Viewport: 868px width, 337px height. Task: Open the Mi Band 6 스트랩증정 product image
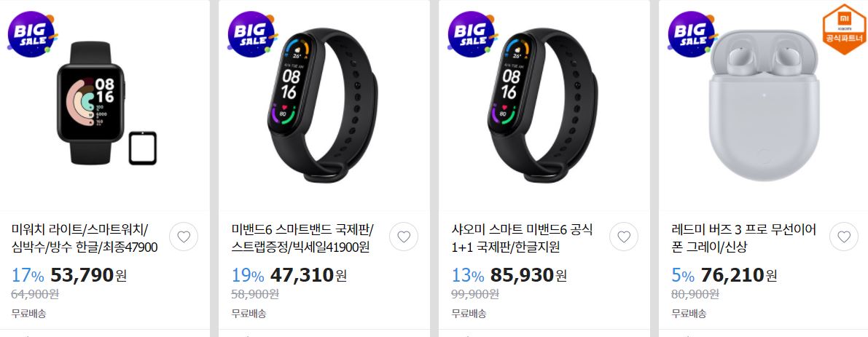(324, 105)
